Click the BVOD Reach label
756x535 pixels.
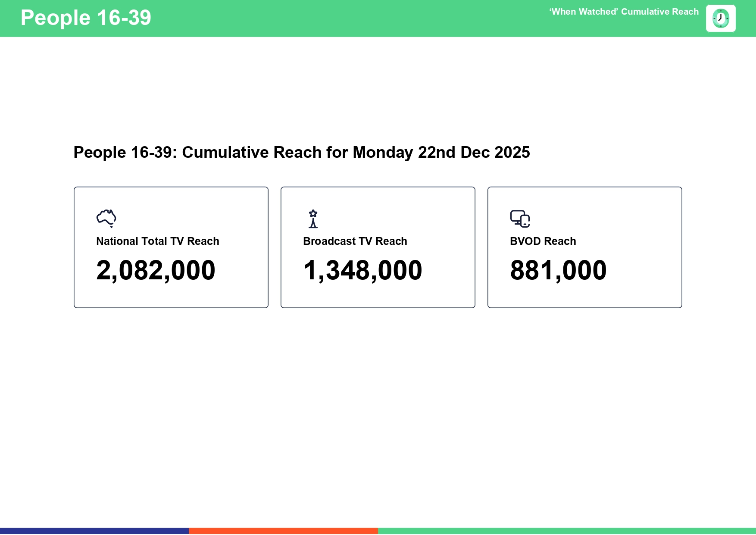point(543,241)
